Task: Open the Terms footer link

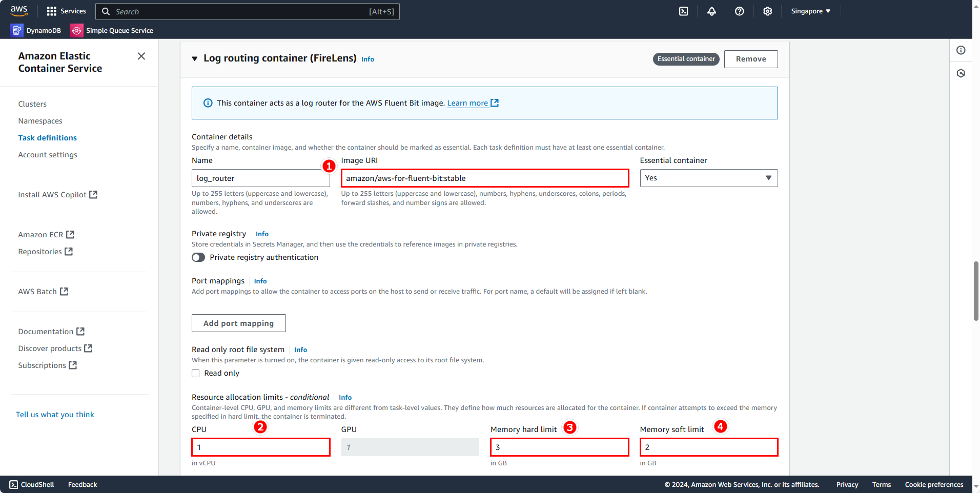Action: [x=882, y=485]
